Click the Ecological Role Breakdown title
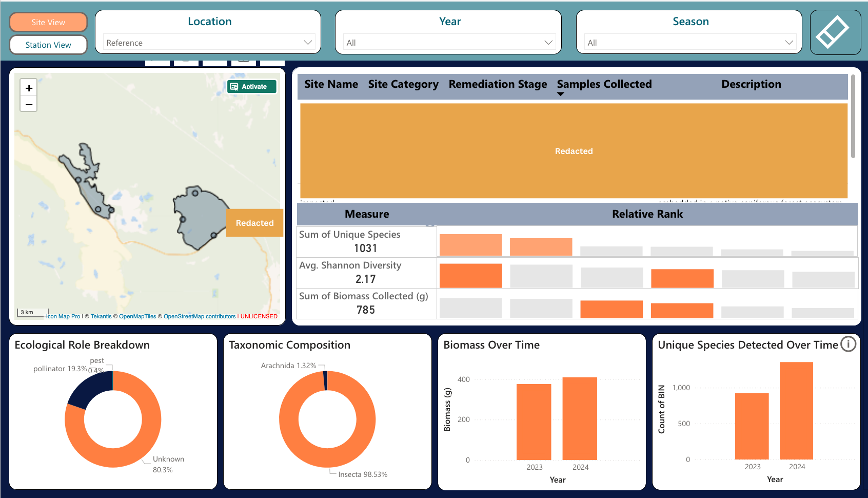This screenshot has height=498, width=868. (82, 345)
